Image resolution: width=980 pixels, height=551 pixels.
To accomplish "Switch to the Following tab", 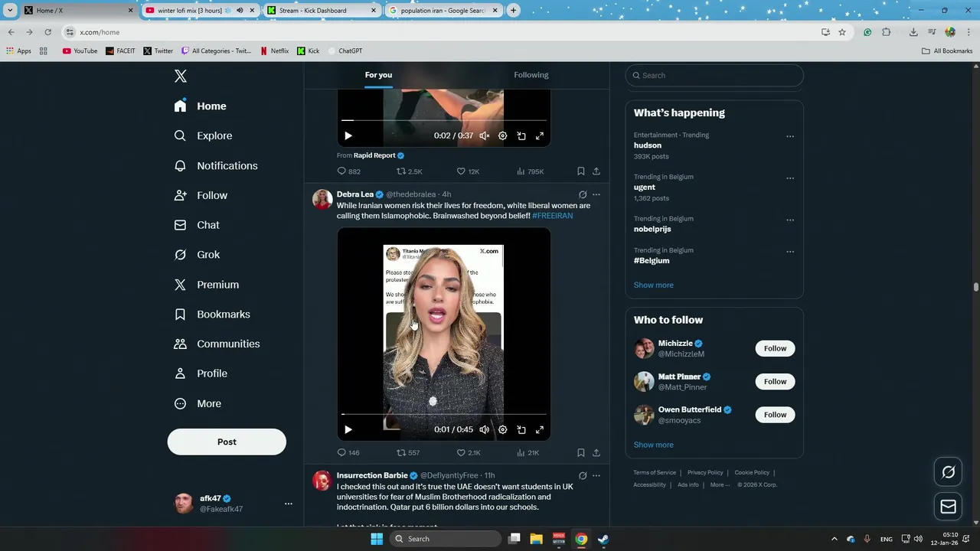I will [x=531, y=75].
